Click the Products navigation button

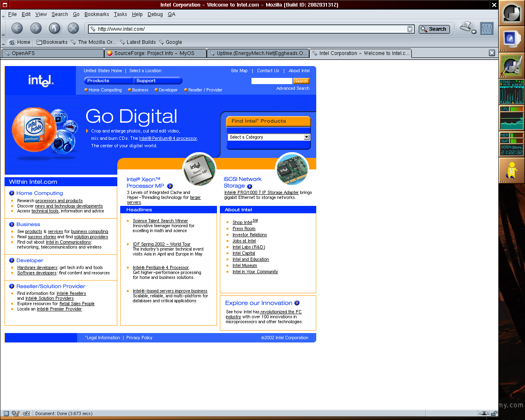pos(108,81)
